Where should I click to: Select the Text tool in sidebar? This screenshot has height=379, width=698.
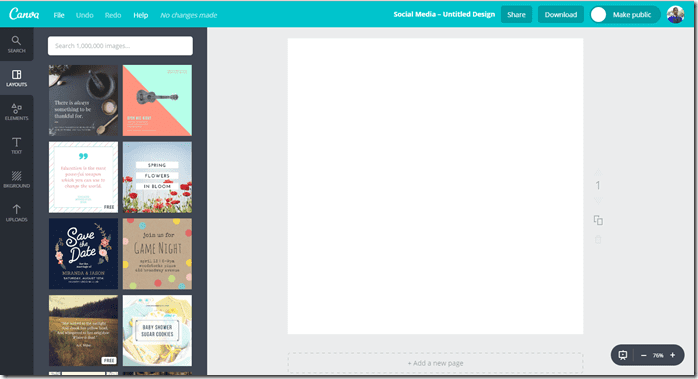(16, 146)
